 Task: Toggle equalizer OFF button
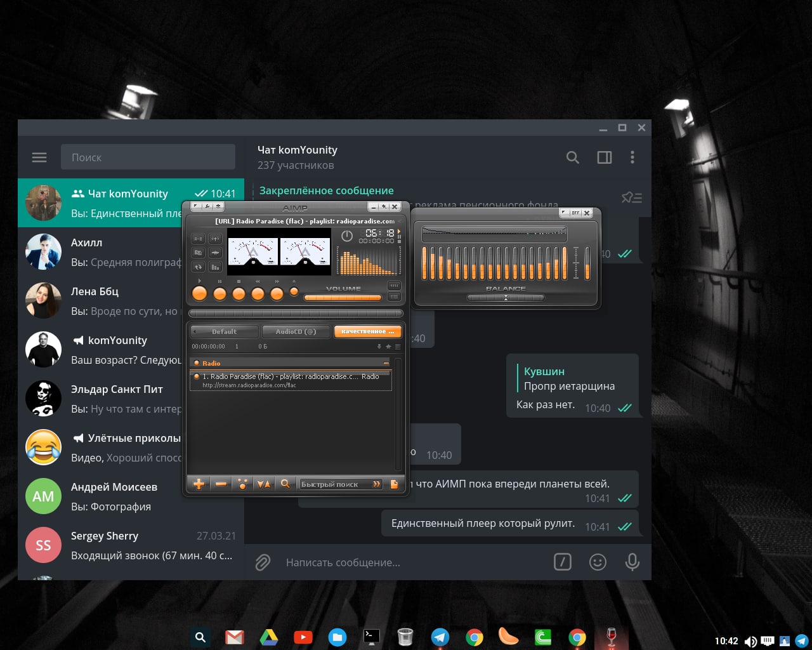click(x=575, y=213)
